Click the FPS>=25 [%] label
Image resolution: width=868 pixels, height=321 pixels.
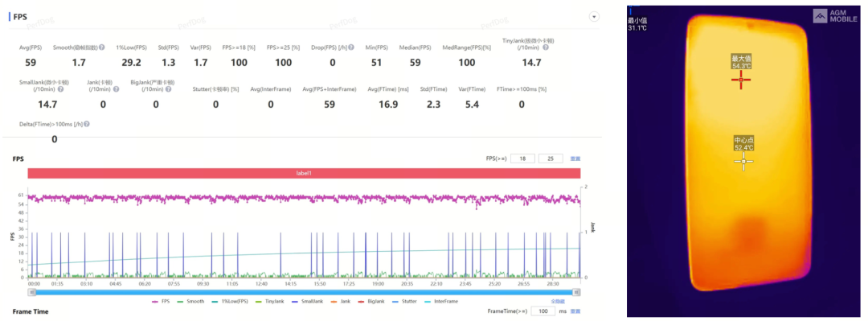[283, 47]
